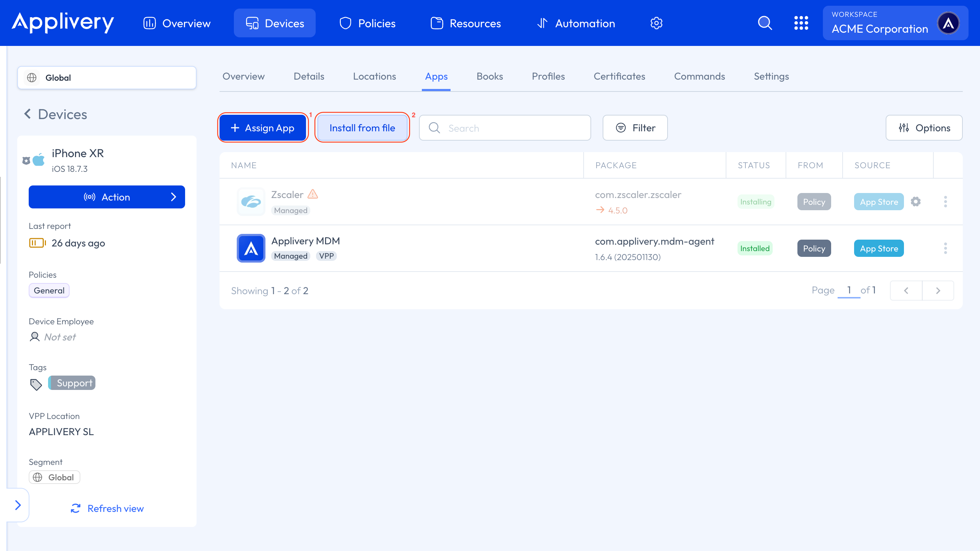Open three-dot menu for Applivery MDM
The height and width of the screenshot is (551, 980).
[x=945, y=249]
